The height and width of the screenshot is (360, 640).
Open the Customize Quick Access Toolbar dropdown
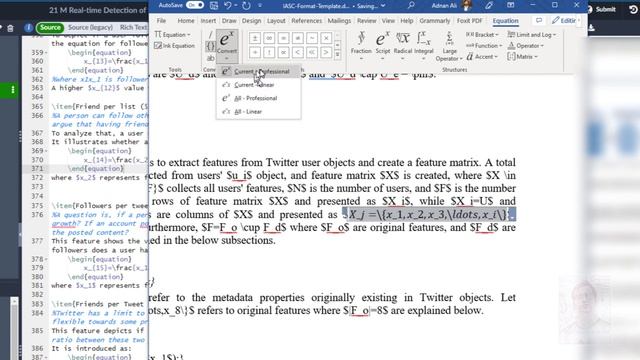(x=260, y=6)
